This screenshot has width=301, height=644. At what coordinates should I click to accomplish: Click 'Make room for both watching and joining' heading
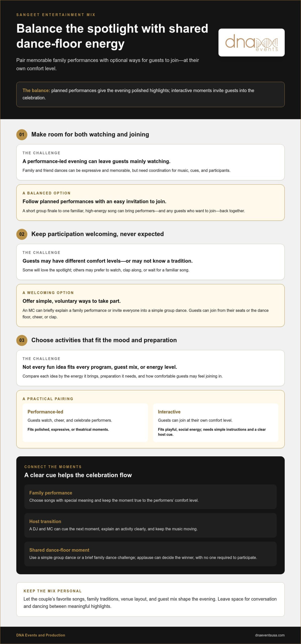[90, 135]
